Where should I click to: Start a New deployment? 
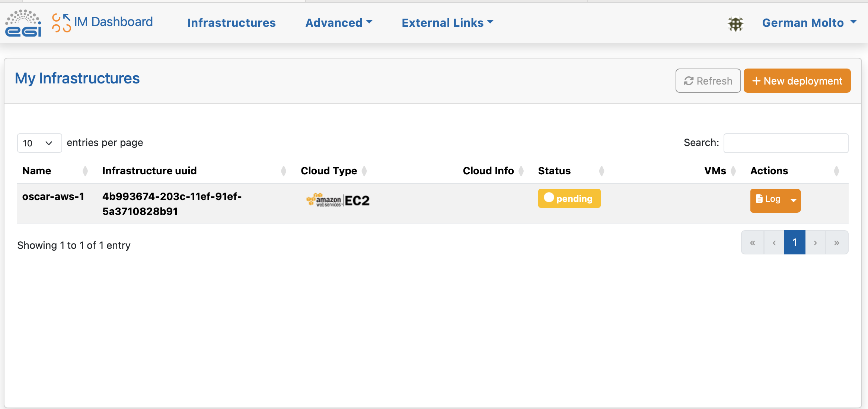(x=797, y=81)
